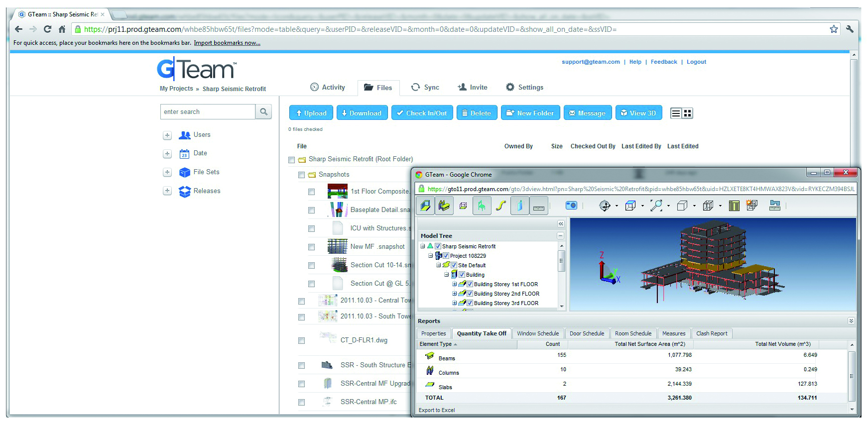The width and height of the screenshot is (868, 424).
Task: Click the browser reload icon
Action: [x=47, y=29]
